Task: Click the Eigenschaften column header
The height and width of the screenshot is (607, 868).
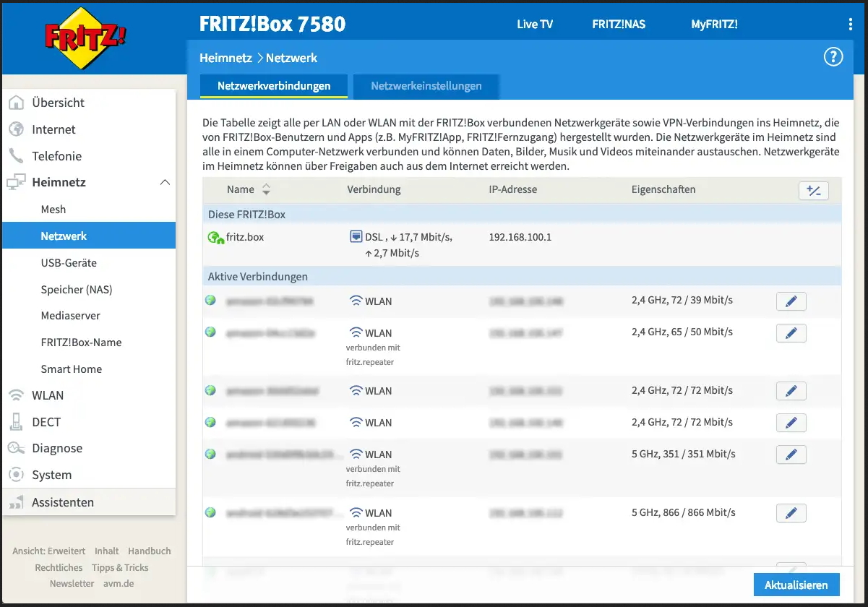Action: (x=663, y=189)
